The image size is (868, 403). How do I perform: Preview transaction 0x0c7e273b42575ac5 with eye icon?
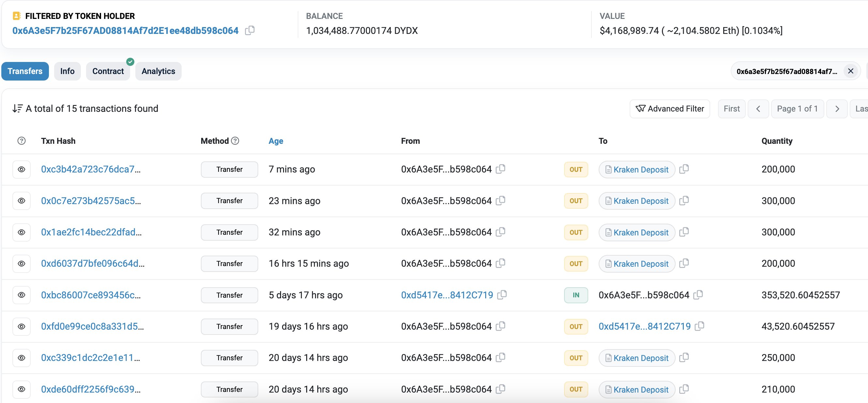tap(22, 201)
